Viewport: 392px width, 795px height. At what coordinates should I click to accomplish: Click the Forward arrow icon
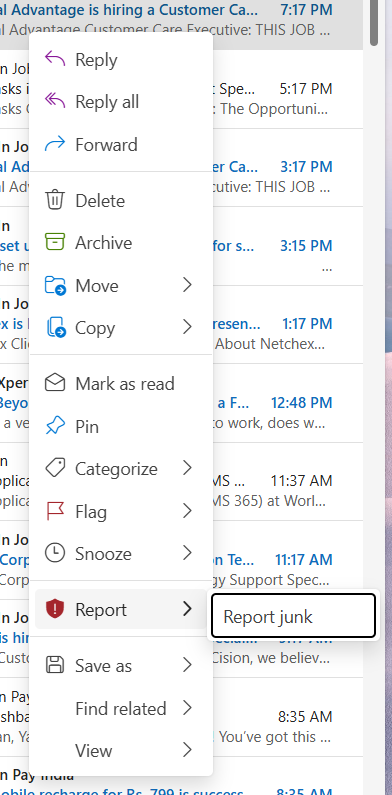(55, 144)
